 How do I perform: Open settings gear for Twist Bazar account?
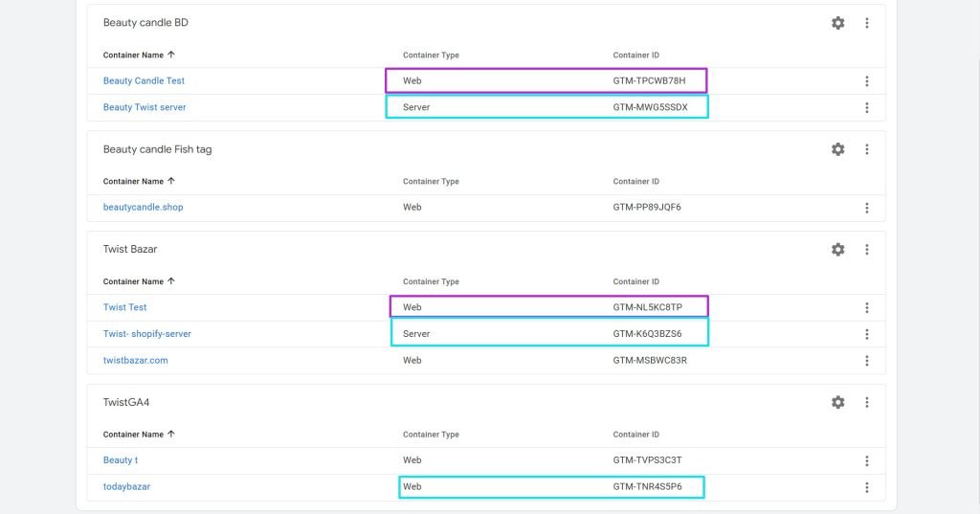(837, 249)
